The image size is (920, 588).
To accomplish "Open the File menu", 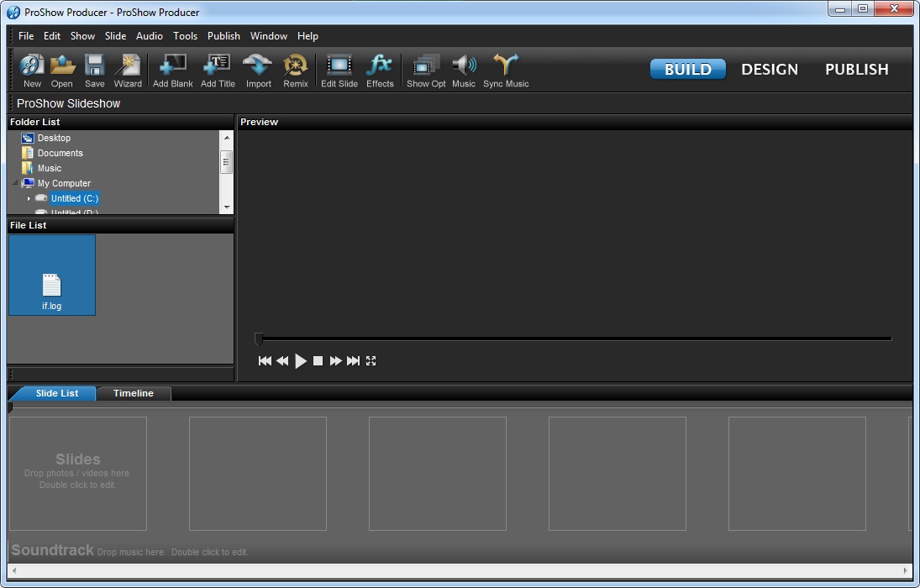I will (26, 36).
